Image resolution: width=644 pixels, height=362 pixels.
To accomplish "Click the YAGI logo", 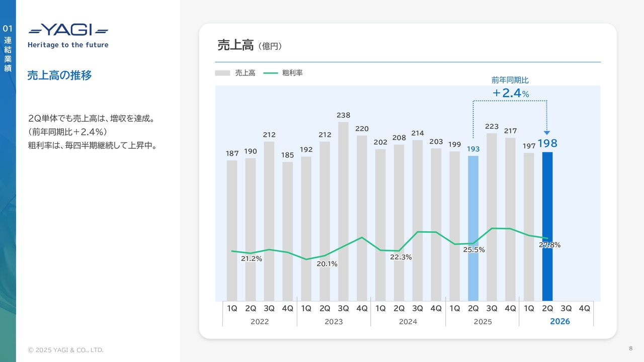I will 68,30.
